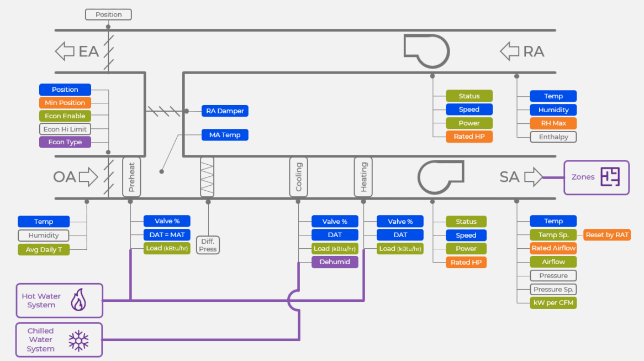Viewport: 644px width, 361px height.
Task: Select the EA exhaust air arrow icon
Action: click(65, 51)
